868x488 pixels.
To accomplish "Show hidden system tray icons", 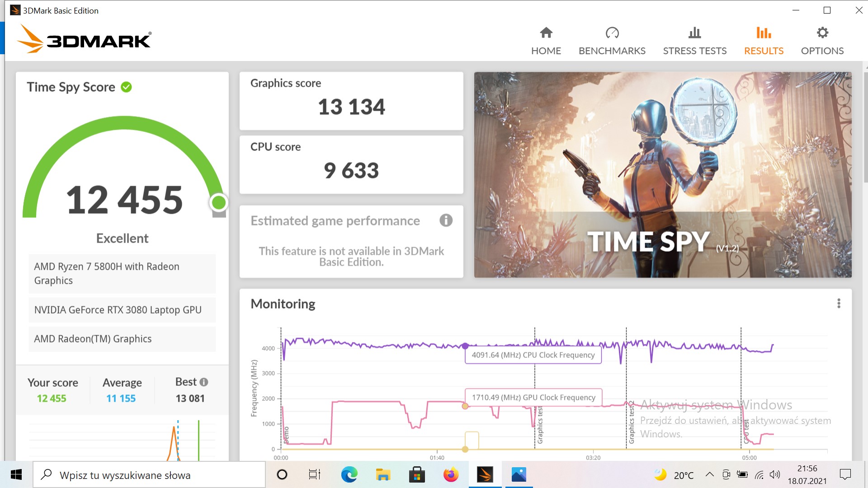I will (710, 474).
